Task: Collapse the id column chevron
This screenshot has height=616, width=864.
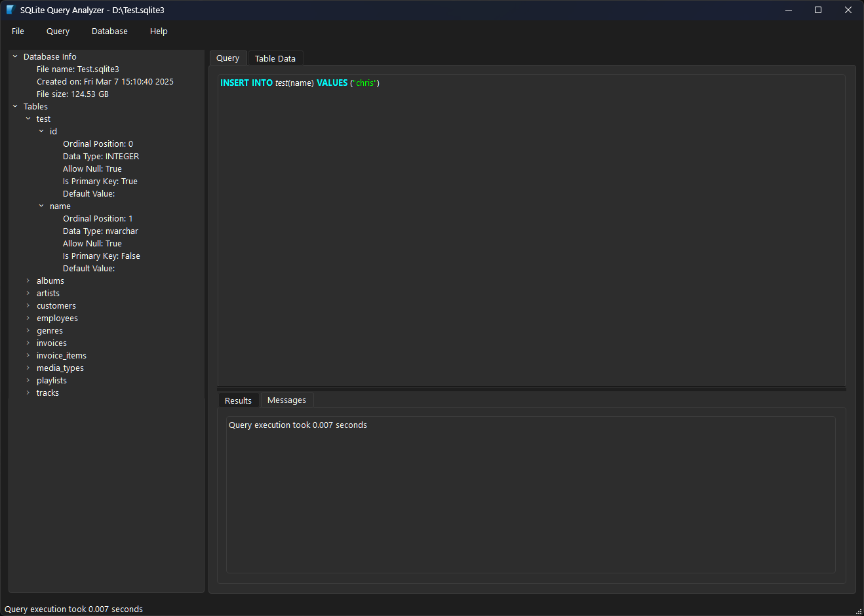Action: tap(41, 131)
